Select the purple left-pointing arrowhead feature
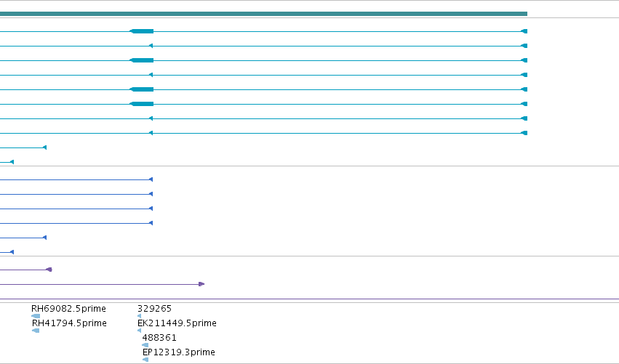The width and height of the screenshot is (619, 364). tap(49, 270)
